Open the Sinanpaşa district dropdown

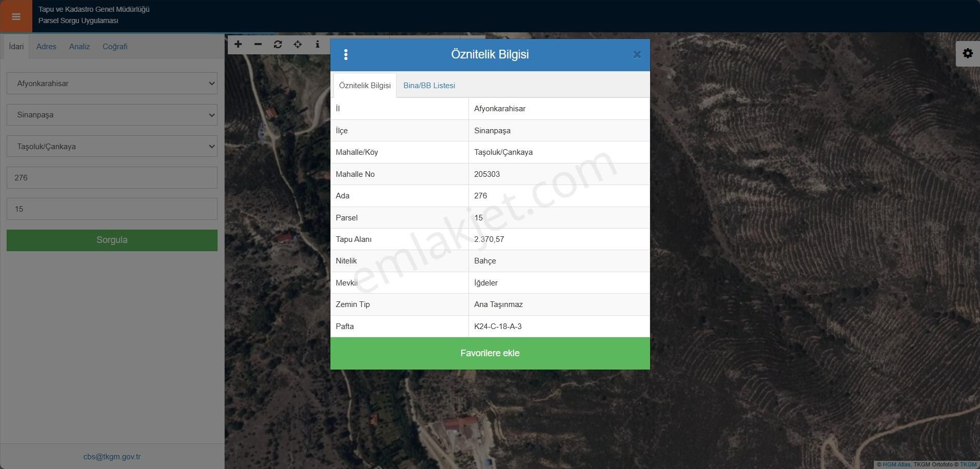(x=112, y=115)
